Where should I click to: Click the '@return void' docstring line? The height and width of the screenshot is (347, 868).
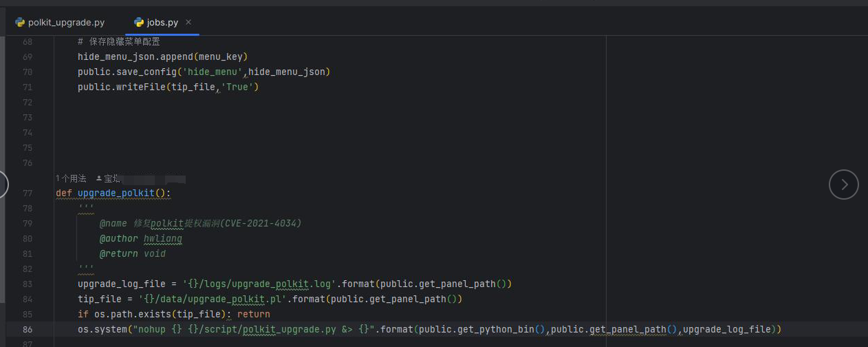click(133, 254)
